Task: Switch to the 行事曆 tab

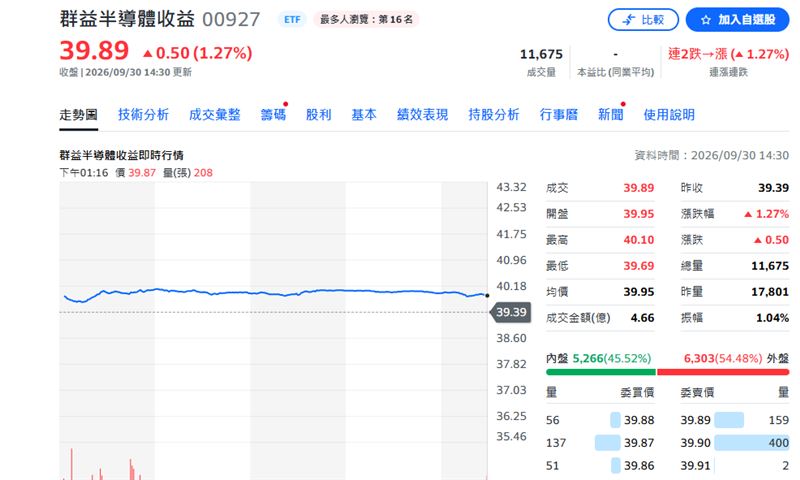Action: pyautogui.click(x=559, y=115)
